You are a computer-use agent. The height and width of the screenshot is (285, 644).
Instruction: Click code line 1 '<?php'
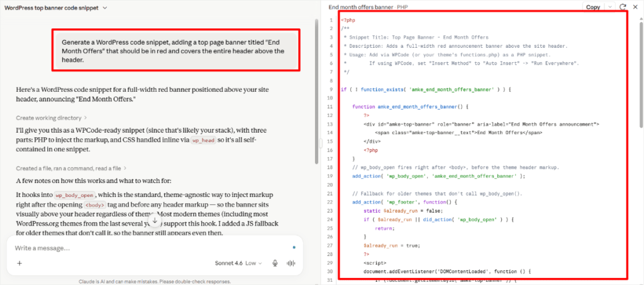point(348,20)
